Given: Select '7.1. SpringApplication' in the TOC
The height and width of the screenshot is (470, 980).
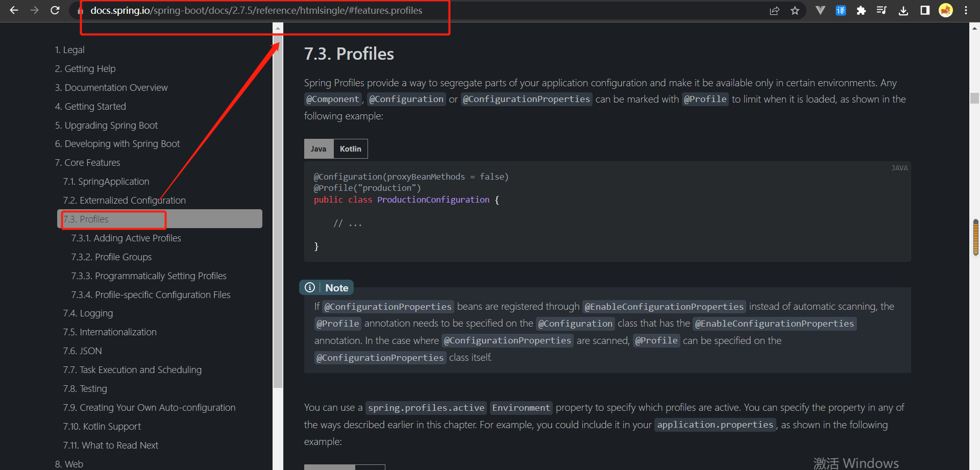Looking at the screenshot, I should 106,181.
